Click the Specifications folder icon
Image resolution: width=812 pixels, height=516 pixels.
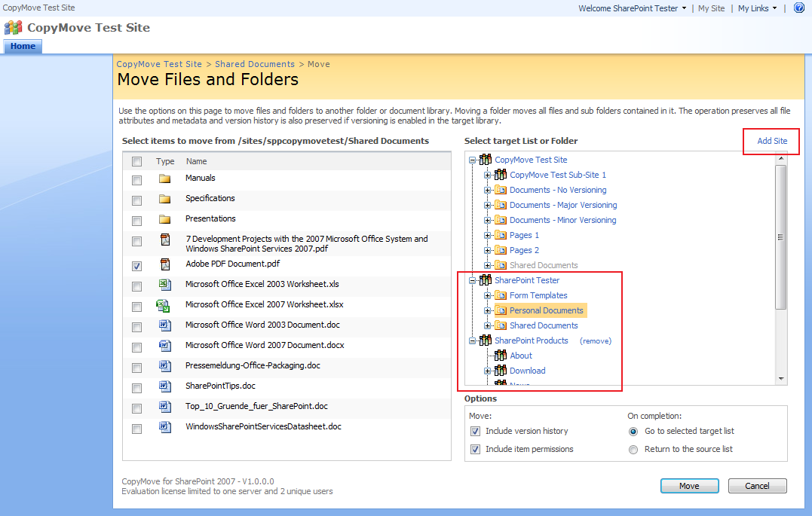[x=164, y=199]
